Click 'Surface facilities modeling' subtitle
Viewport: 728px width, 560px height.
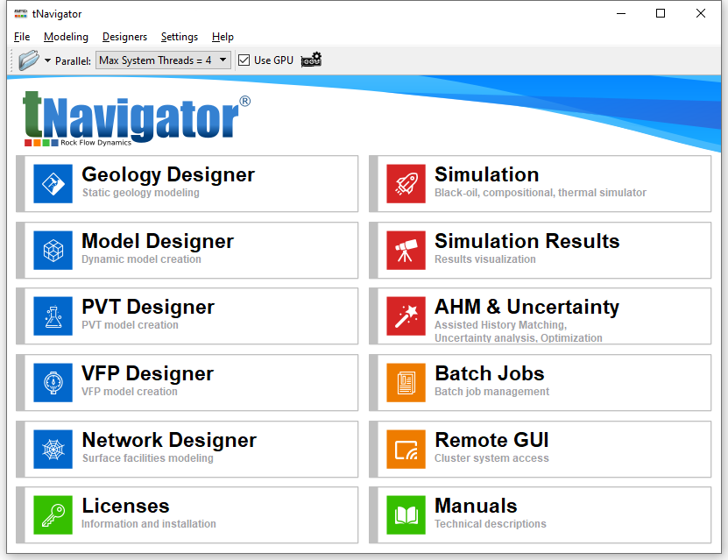148,457
